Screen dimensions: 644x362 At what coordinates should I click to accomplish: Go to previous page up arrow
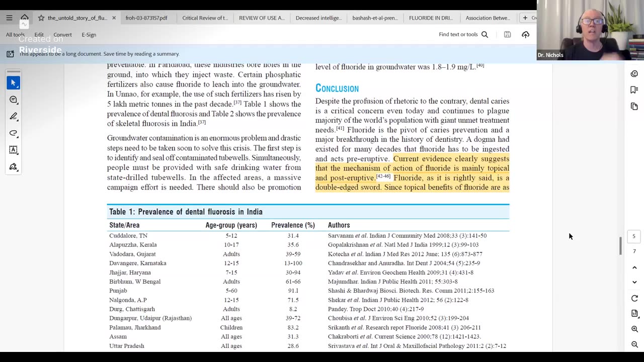point(634,267)
